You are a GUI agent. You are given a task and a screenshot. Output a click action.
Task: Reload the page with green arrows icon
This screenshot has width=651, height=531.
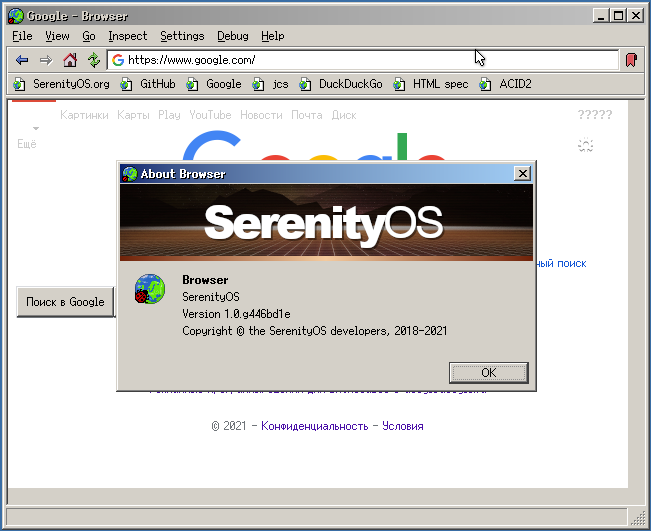tap(94, 60)
